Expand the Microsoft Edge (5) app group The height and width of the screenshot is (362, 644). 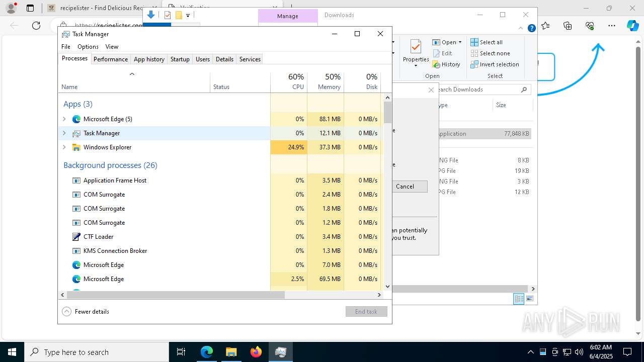point(64,119)
